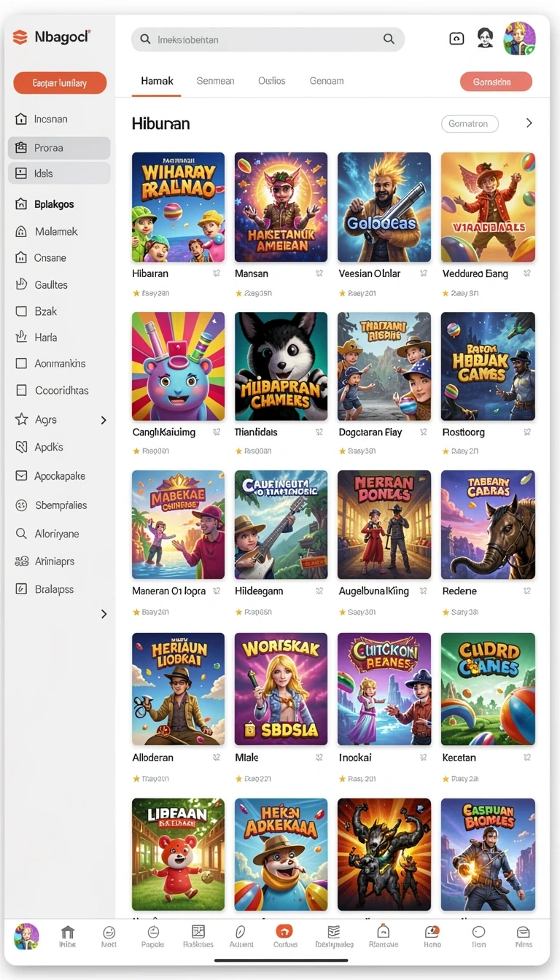Click the Augelbunal King game title

coord(374,591)
